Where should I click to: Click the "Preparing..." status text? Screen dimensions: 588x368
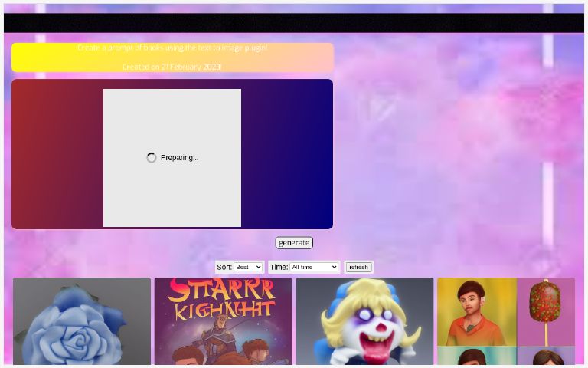[179, 158]
